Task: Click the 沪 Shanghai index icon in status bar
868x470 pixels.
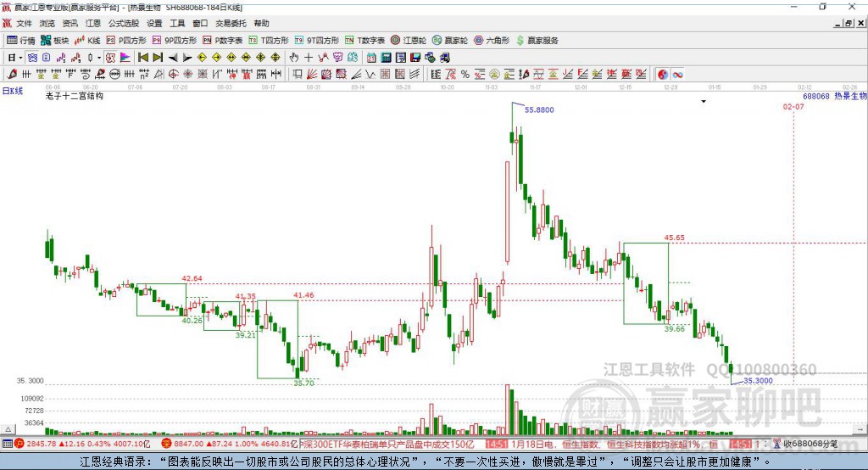Action: click(x=19, y=444)
